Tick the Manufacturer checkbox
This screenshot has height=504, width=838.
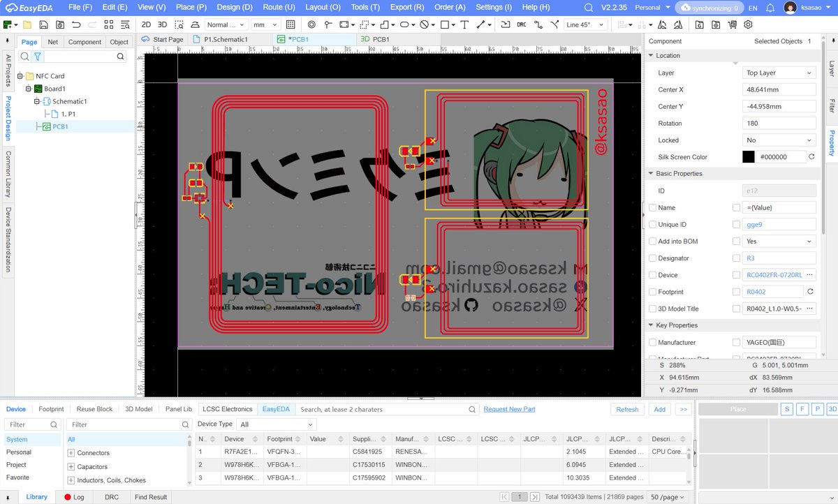pyautogui.click(x=653, y=343)
